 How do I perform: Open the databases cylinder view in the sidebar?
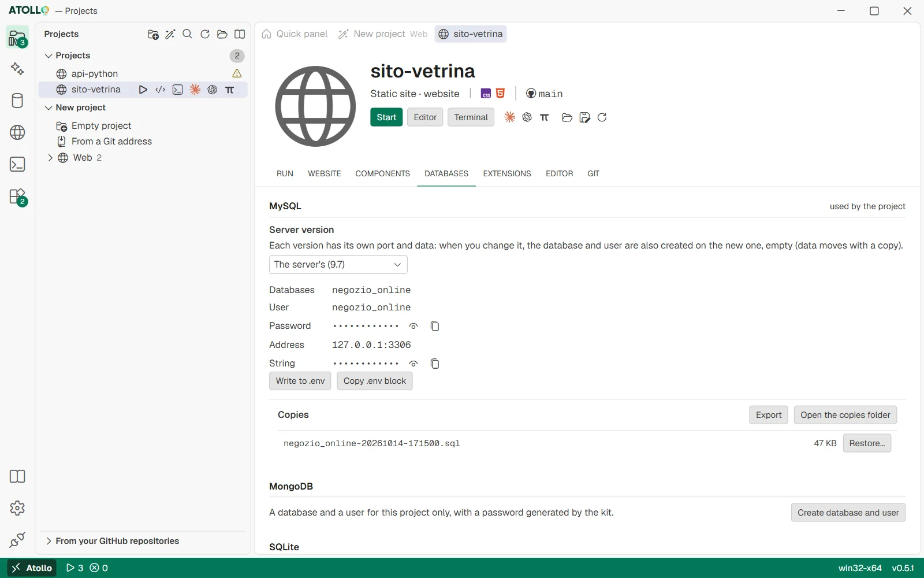pyautogui.click(x=17, y=101)
